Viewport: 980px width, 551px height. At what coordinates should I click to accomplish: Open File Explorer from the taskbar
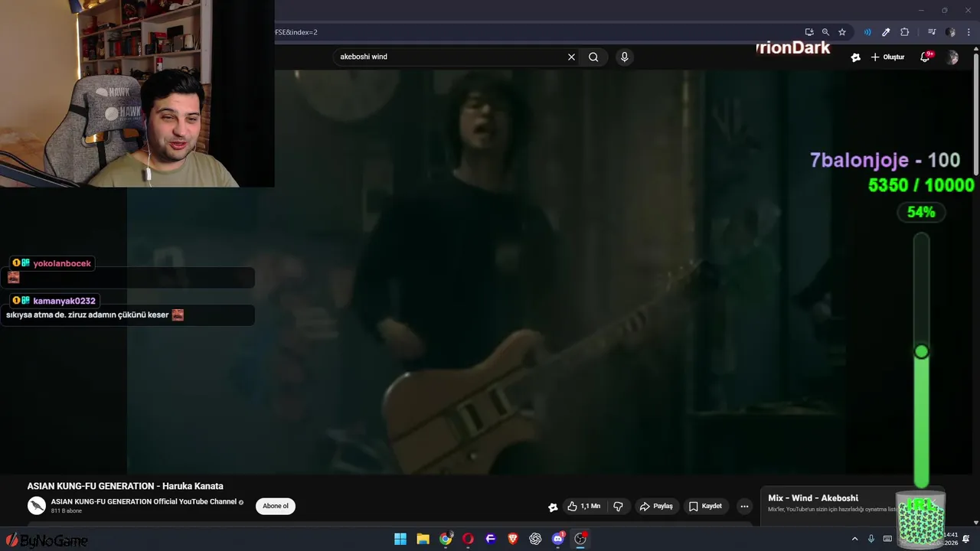tap(423, 539)
